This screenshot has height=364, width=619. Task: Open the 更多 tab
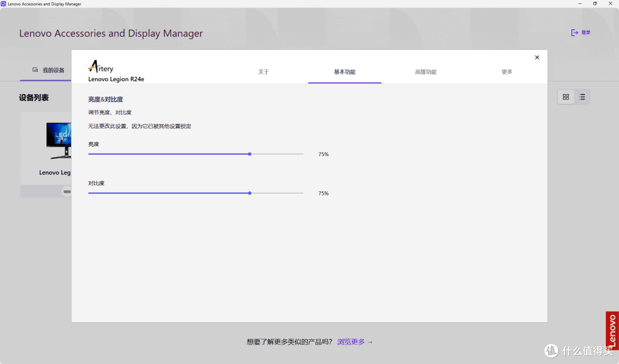[x=507, y=72]
